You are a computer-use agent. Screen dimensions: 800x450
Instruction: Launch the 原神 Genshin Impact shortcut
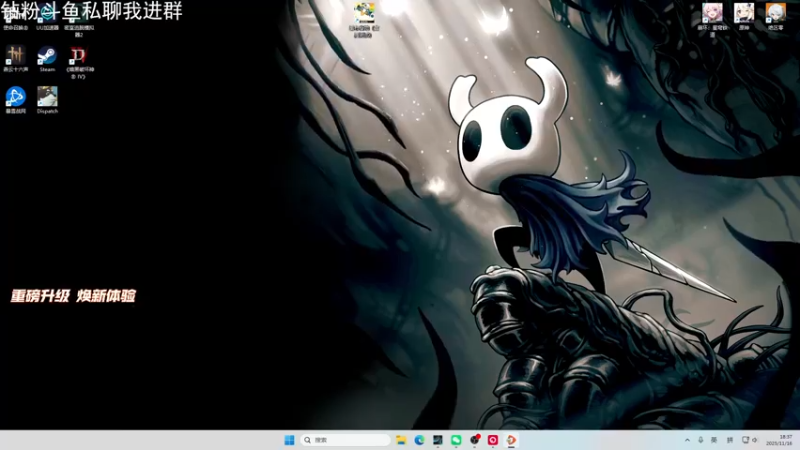coord(744,16)
